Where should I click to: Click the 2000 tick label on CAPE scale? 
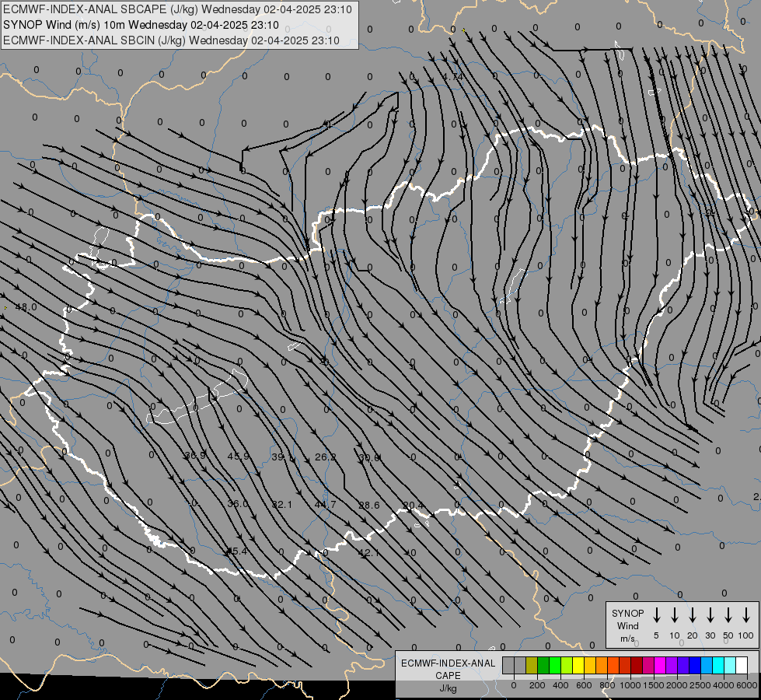pyautogui.click(x=677, y=685)
